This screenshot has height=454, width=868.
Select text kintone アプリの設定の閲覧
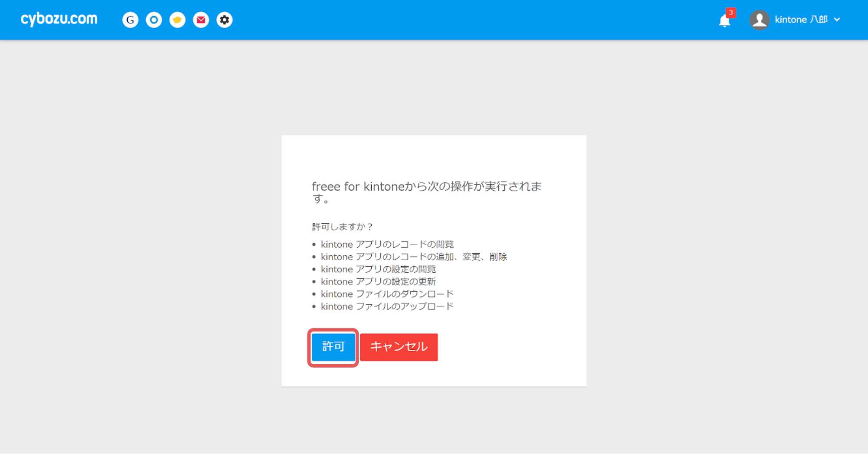click(378, 269)
